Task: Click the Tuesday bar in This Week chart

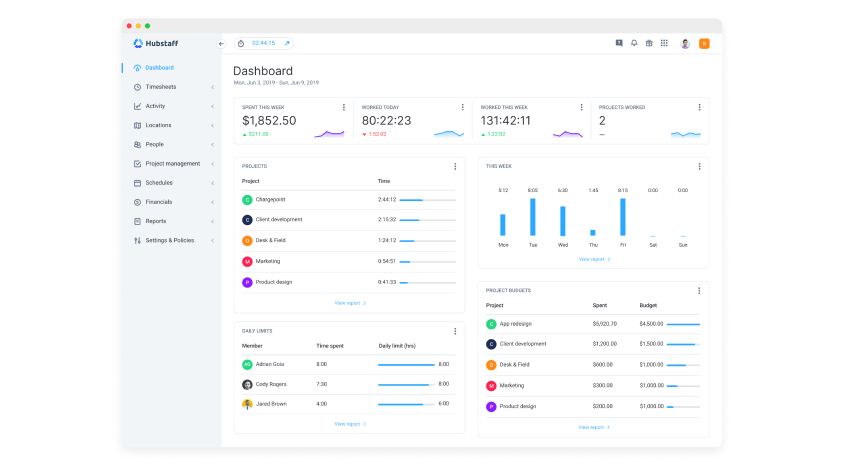Action: 532,217
